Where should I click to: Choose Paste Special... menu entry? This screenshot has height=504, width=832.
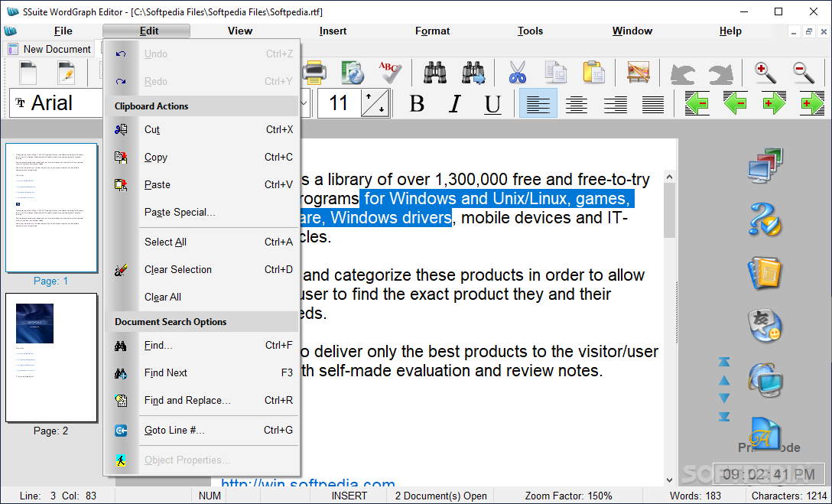(203, 212)
